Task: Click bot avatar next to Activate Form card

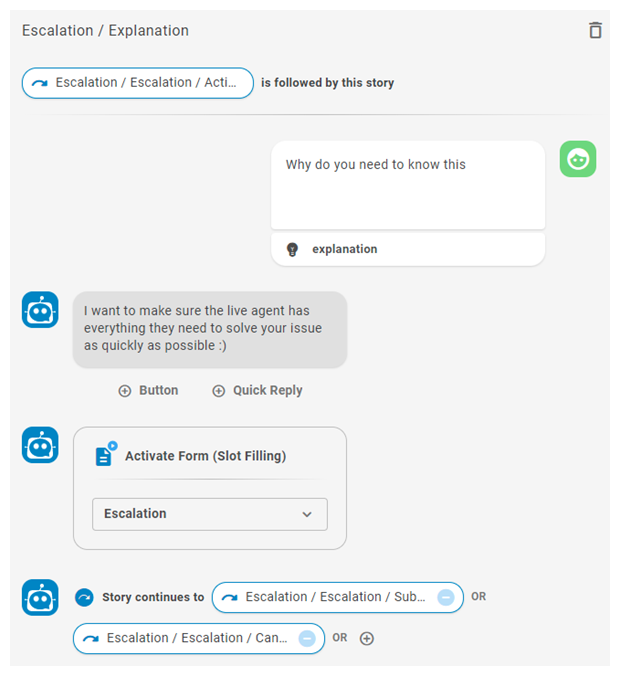Action: pos(40,445)
